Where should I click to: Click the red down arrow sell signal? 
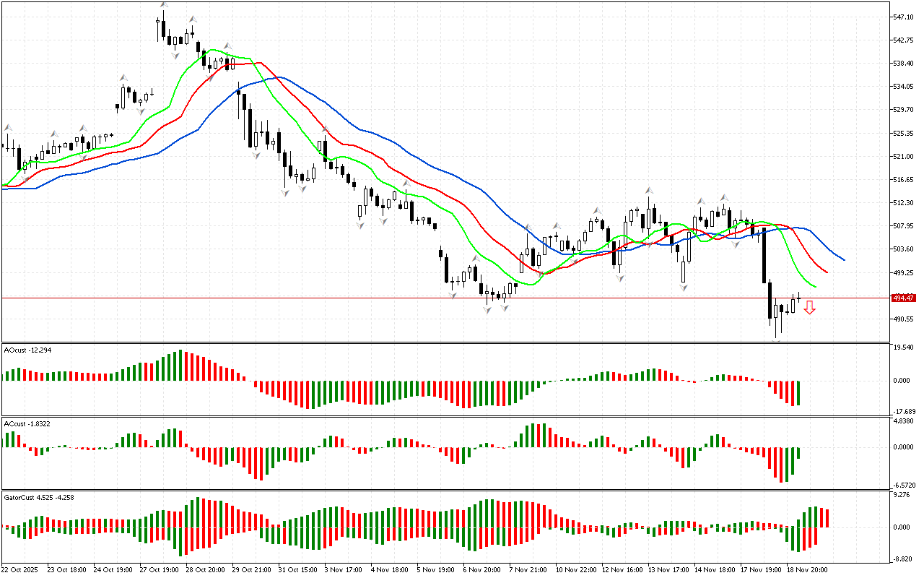pyautogui.click(x=810, y=308)
